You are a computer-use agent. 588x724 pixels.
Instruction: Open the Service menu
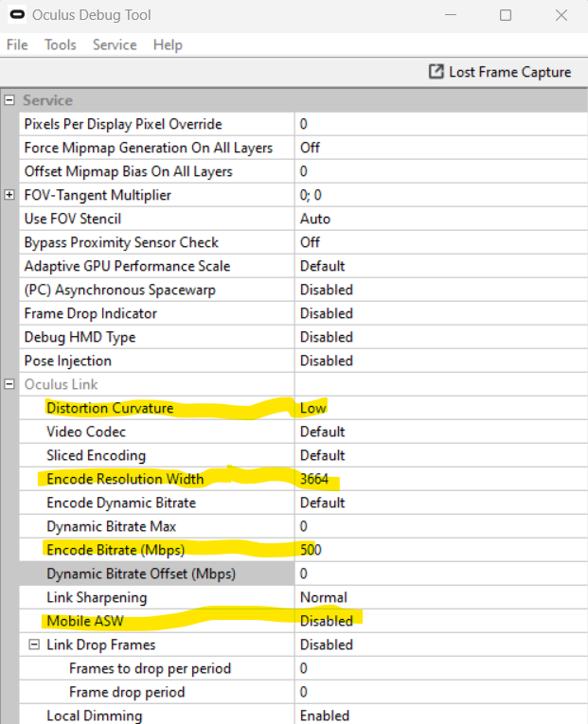pyautogui.click(x=115, y=44)
